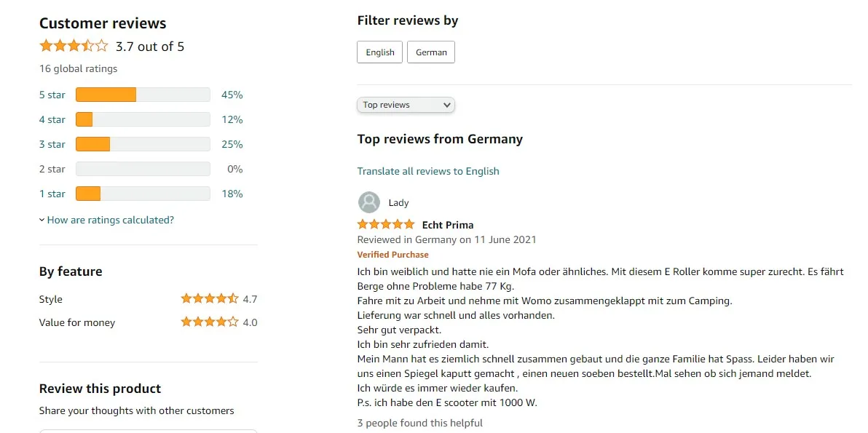
Task: Click the 45% five-star percentage
Action: coord(232,95)
